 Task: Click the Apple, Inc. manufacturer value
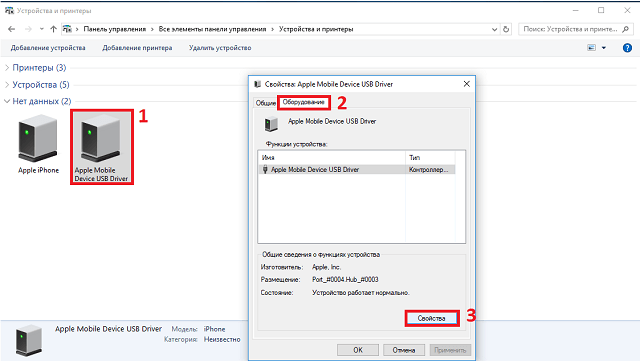[x=326, y=267]
